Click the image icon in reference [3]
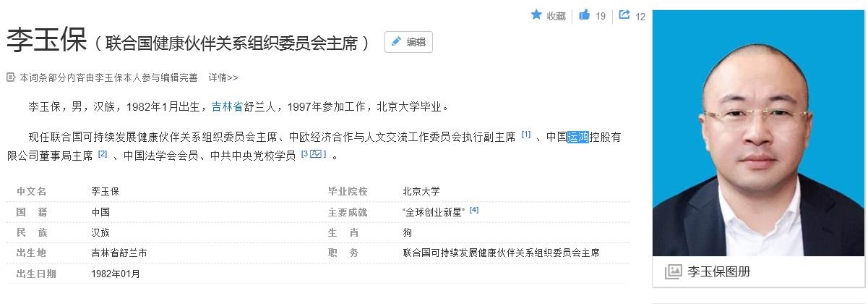 pyautogui.click(x=316, y=153)
